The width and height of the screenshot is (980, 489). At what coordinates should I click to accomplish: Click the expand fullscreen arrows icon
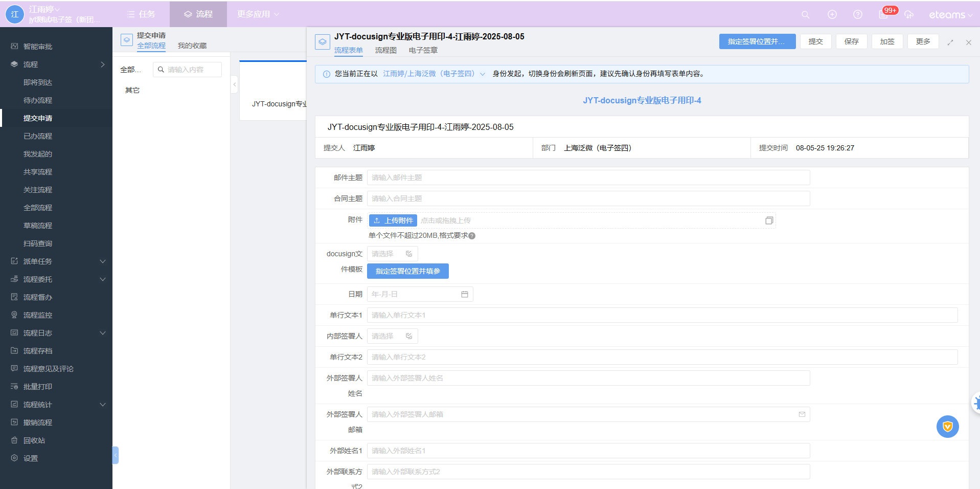(950, 42)
